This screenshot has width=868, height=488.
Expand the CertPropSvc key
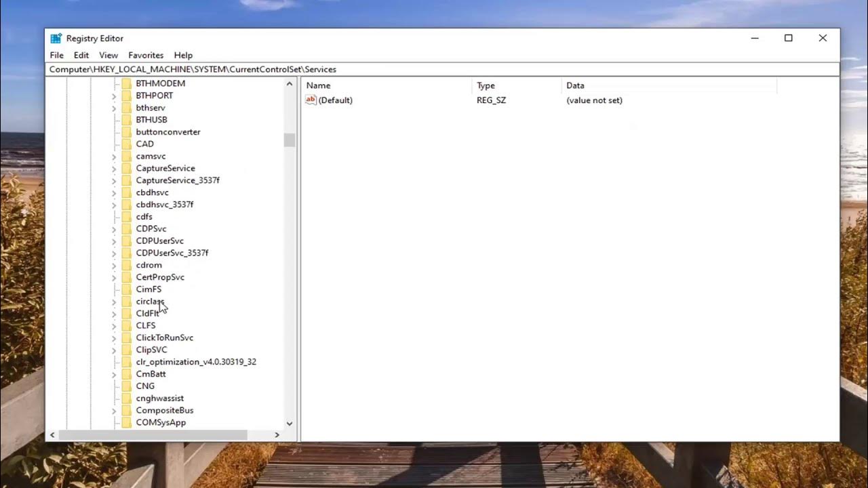114,277
